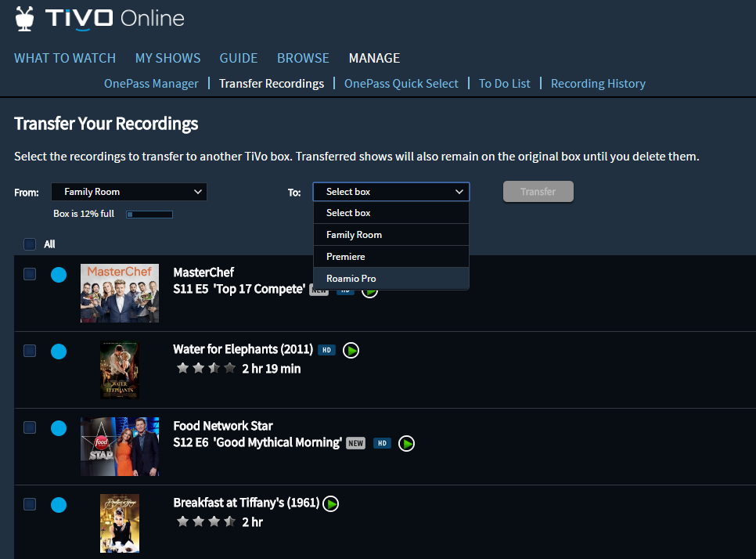Check the Food Network Star checkbox
Screen dimensions: 756x559
30,427
